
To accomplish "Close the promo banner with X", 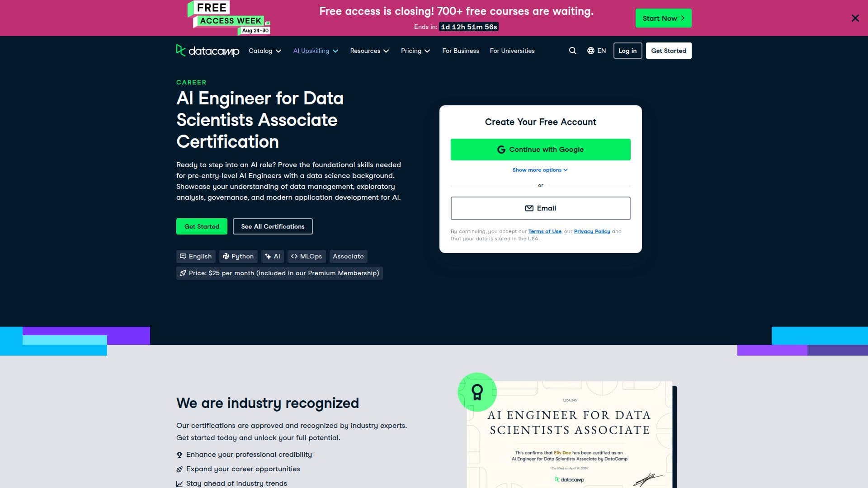I will coord(855,18).
